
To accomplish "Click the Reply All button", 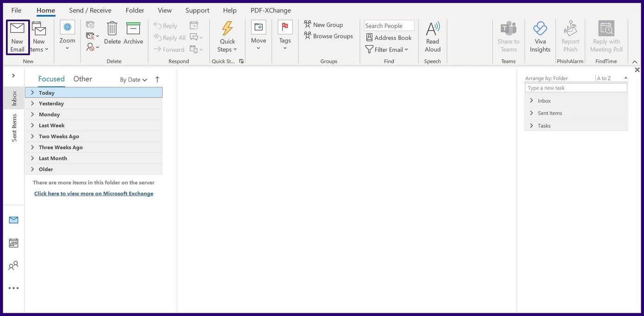I will point(169,37).
